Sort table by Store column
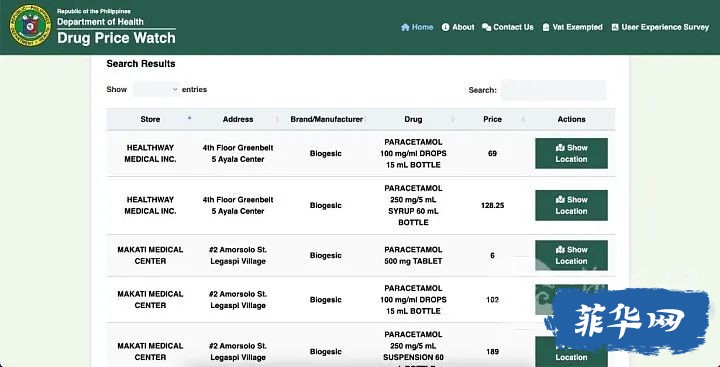Image resolution: width=720 pixels, height=367 pixels. pyautogui.click(x=150, y=119)
